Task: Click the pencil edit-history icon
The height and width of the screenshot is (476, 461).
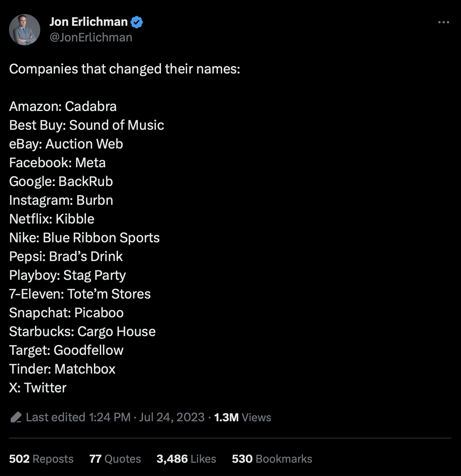Action: (x=16, y=417)
